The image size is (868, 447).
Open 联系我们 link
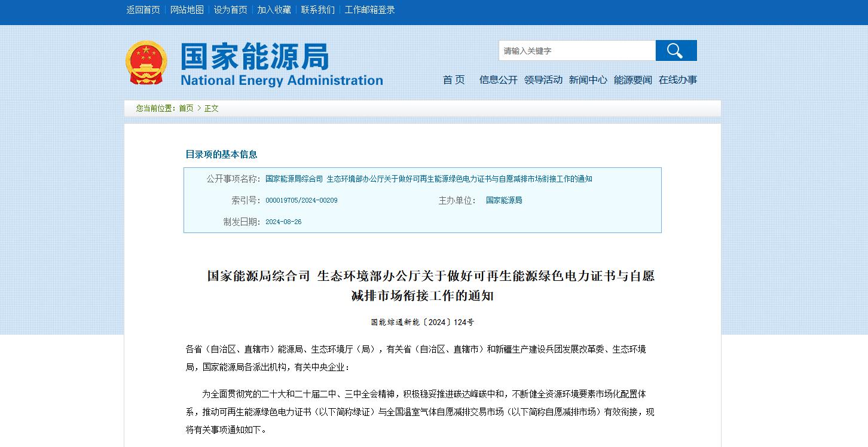coord(318,10)
